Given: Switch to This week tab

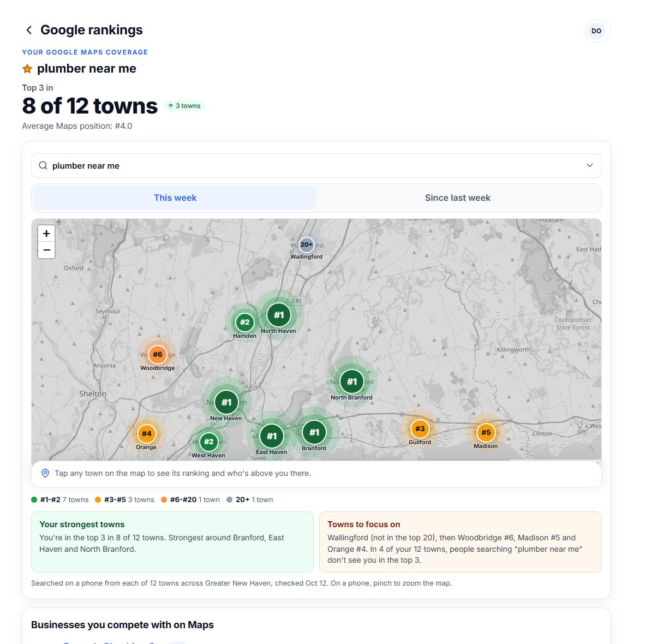Looking at the screenshot, I should click(175, 198).
